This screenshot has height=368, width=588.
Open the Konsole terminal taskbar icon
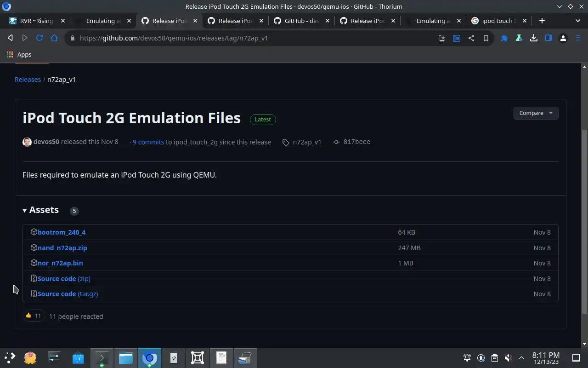pos(102,358)
